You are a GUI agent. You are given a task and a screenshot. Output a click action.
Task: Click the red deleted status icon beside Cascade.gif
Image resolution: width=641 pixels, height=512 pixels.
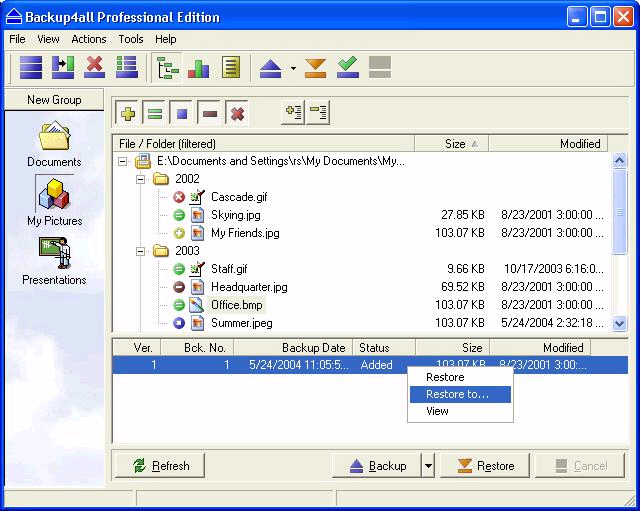(179, 197)
